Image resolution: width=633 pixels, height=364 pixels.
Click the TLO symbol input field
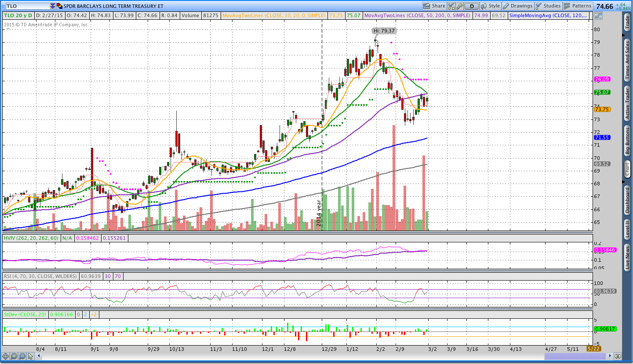pos(26,6)
